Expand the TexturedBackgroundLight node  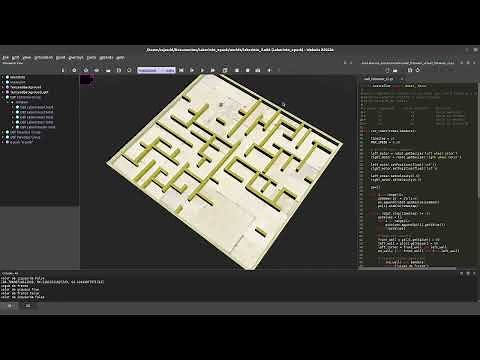(3, 92)
